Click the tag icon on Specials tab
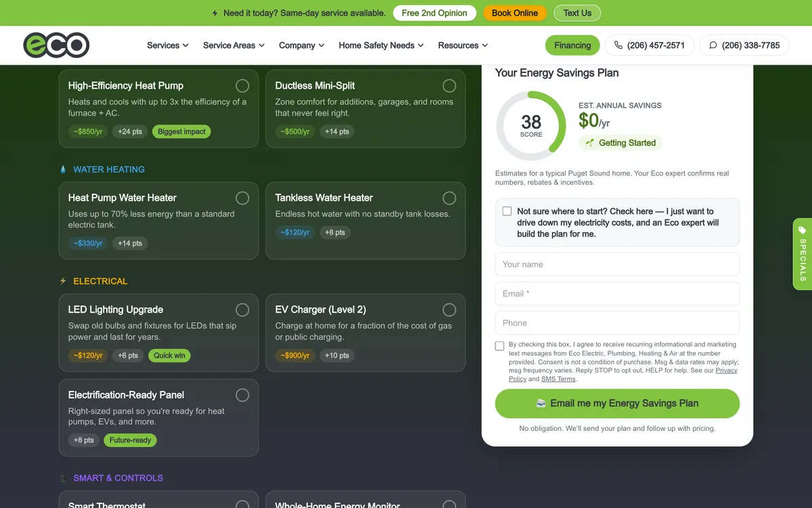This screenshot has width=812, height=508. point(803,230)
